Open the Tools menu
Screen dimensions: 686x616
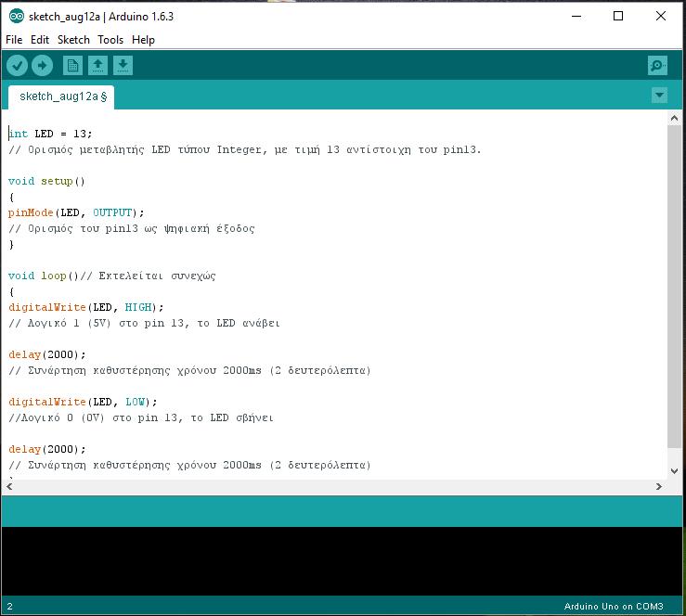110,40
